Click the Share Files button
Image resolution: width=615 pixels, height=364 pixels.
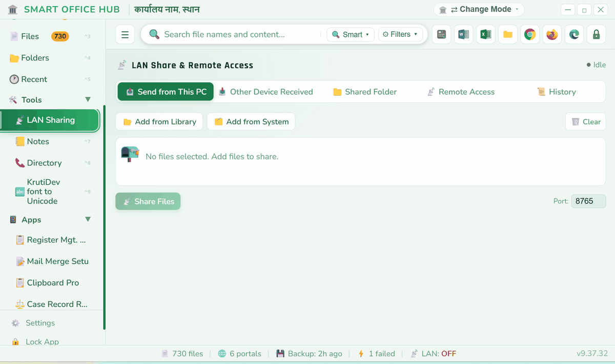[148, 201]
